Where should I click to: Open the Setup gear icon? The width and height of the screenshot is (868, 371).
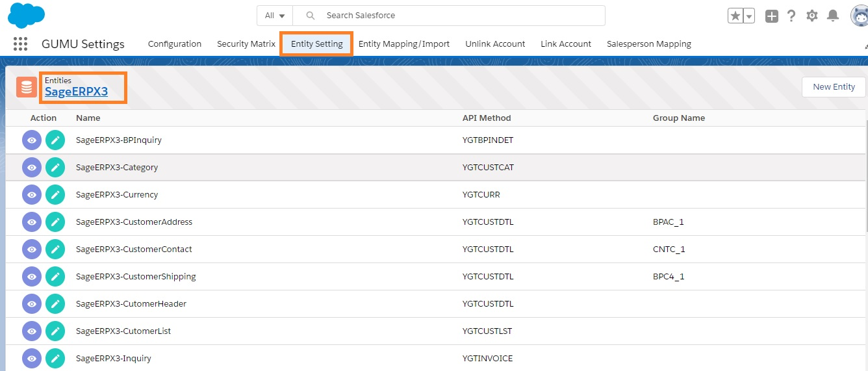click(811, 16)
